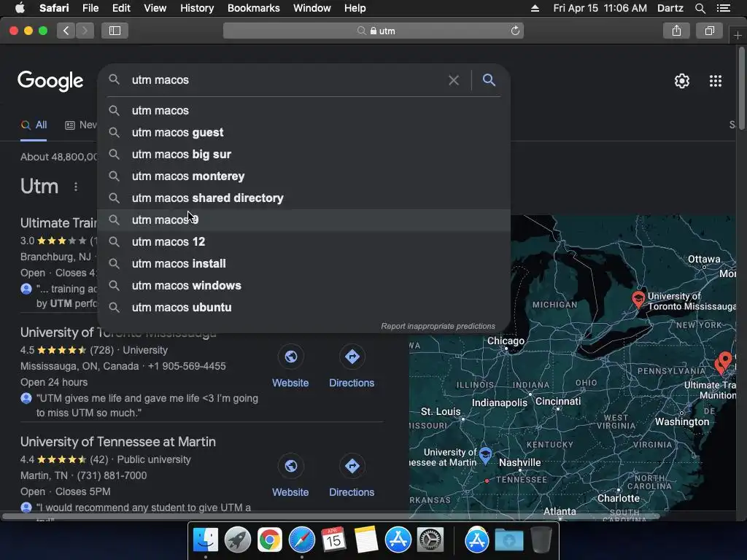The image size is (747, 560).
Task: Select suggestion utm macos monterey
Action: 304,176
